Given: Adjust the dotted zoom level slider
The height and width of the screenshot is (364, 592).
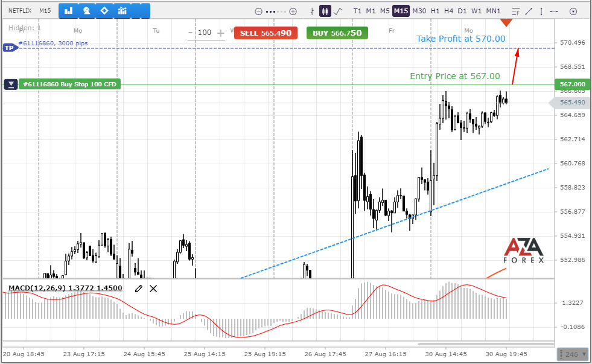Looking at the screenshot, I should tap(276, 11).
